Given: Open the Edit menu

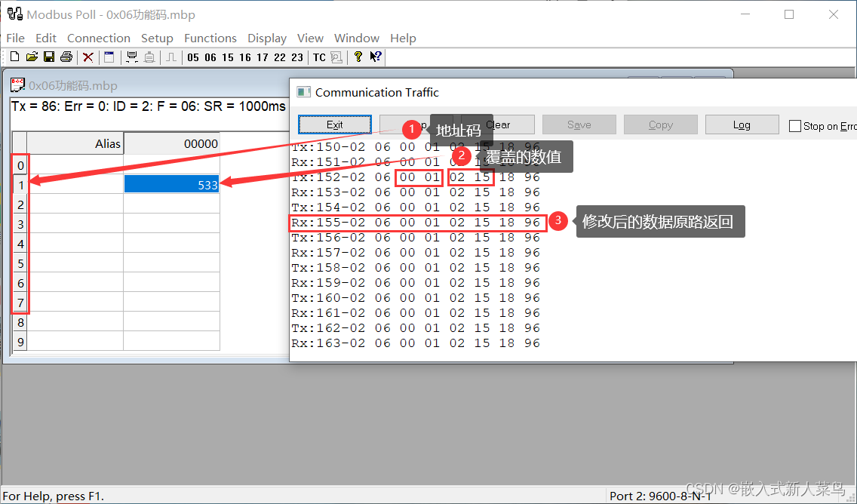Looking at the screenshot, I should [46, 38].
